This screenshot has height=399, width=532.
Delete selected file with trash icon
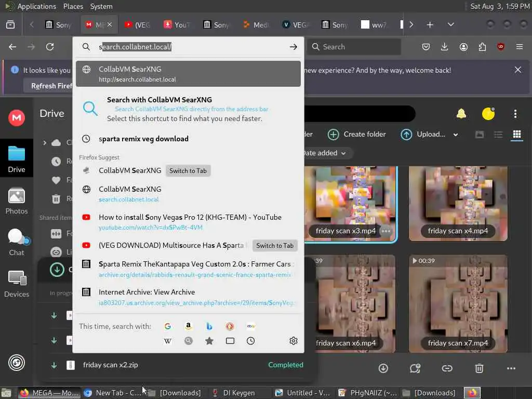pos(479,368)
